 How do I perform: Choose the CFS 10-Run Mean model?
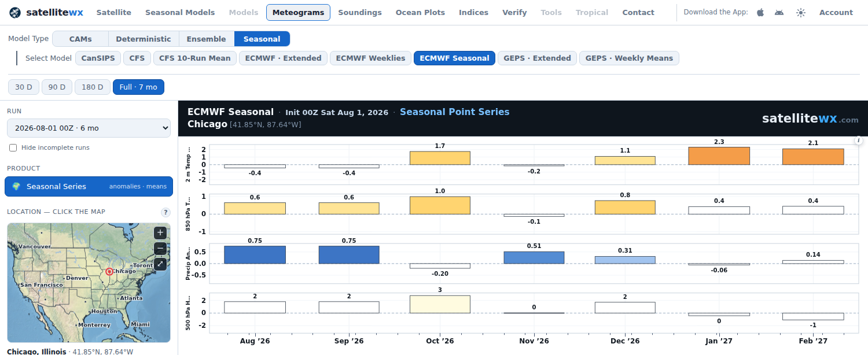(195, 58)
